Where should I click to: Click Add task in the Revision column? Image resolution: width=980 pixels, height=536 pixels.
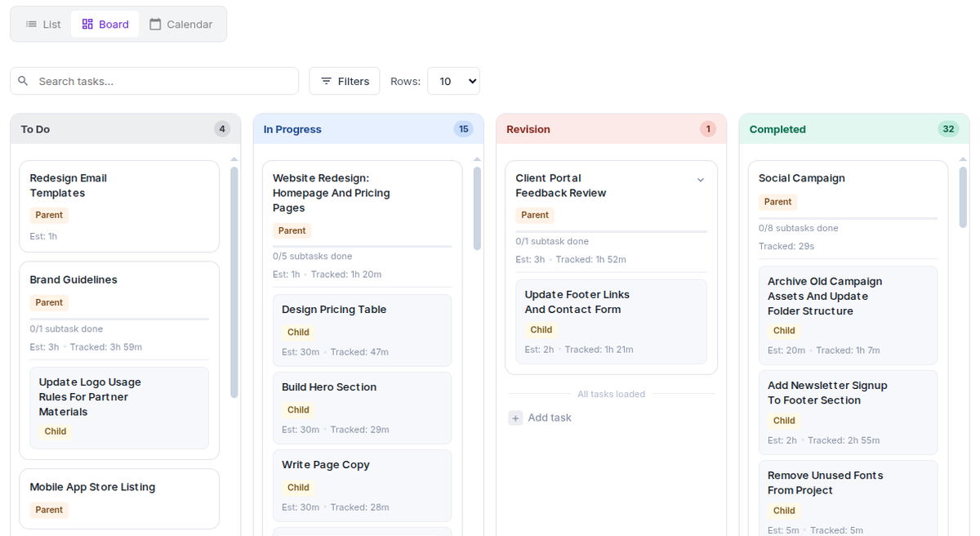pyautogui.click(x=540, y=418)
